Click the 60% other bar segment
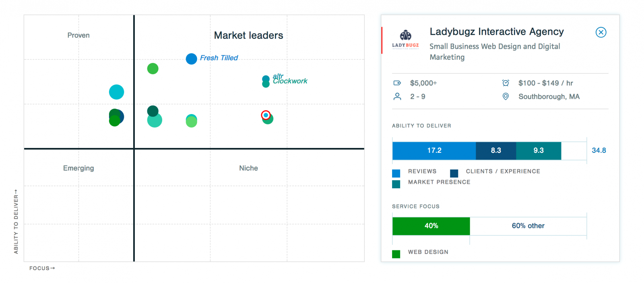 pos(528,226)
